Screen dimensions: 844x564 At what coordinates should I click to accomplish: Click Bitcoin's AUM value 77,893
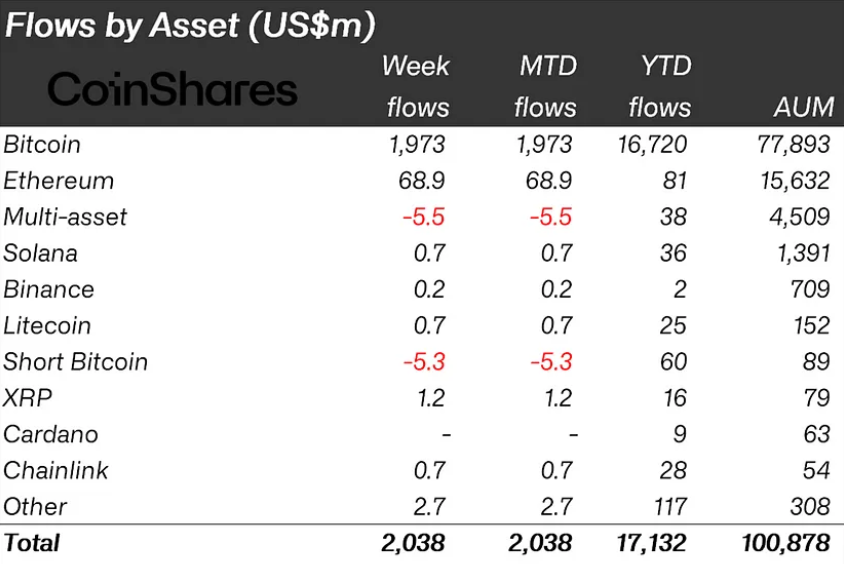[793, 145]
